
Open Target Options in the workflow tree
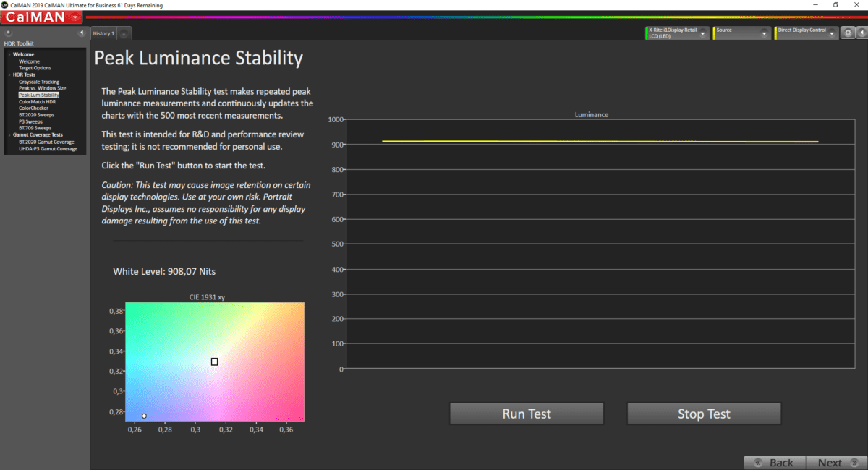[35, 68]
